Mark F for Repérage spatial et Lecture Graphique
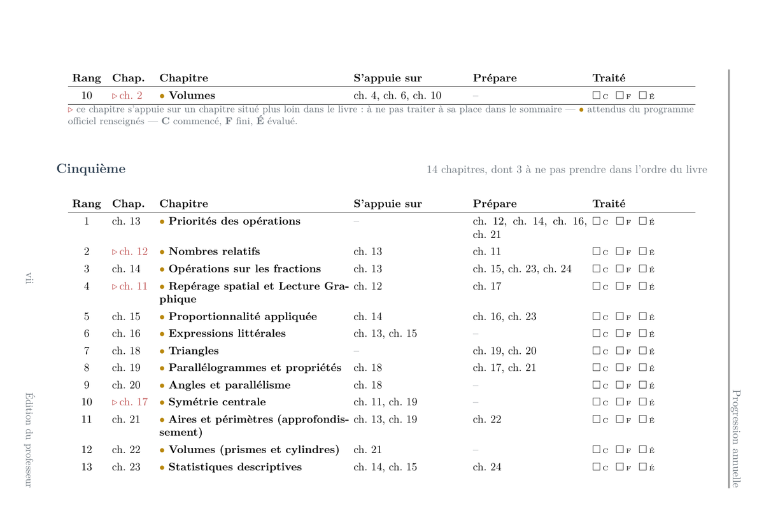The image size is (764, 532). click(619, 286)
